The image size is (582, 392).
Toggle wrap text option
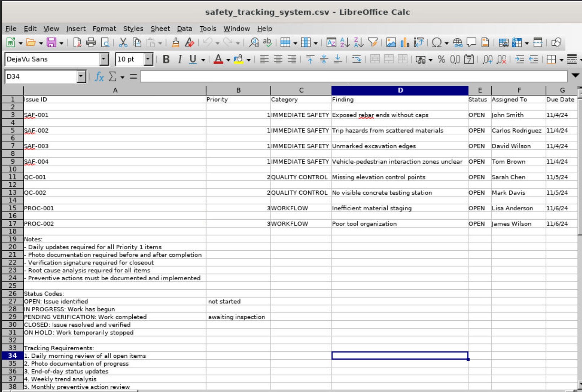click(357, 59)
